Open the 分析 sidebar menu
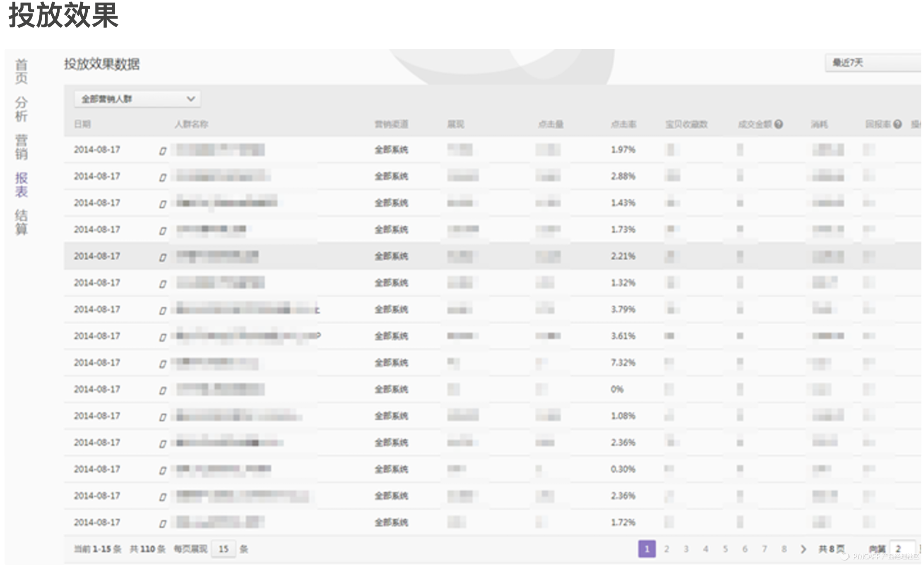Image resolution: width=924 pixels, height=565 pixels. point(21,109)
